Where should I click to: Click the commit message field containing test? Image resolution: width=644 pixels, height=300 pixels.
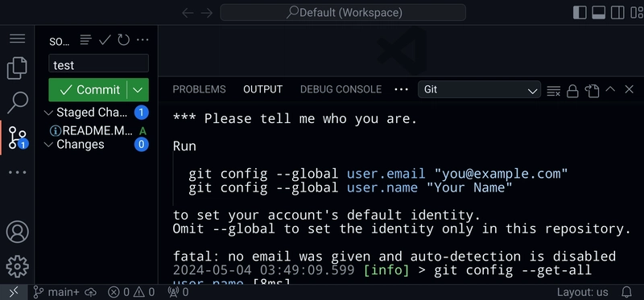point(98,64)
